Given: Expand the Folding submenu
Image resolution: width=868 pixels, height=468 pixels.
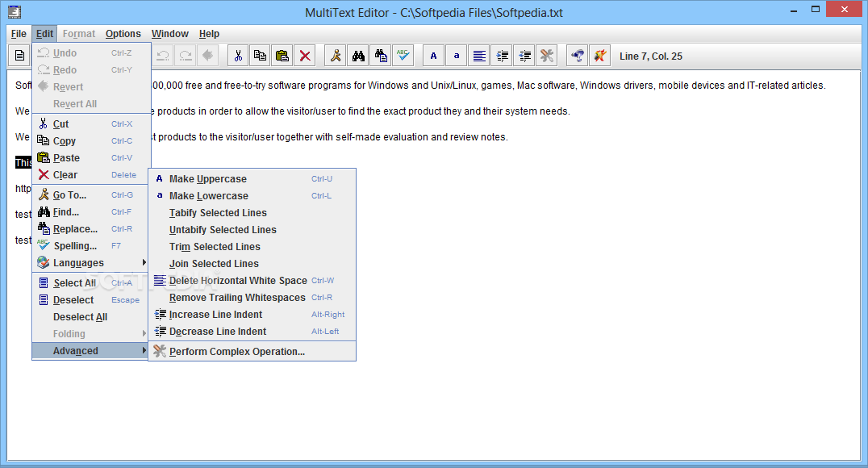Looking at the screenshot, I should click(x=91, y=334).
